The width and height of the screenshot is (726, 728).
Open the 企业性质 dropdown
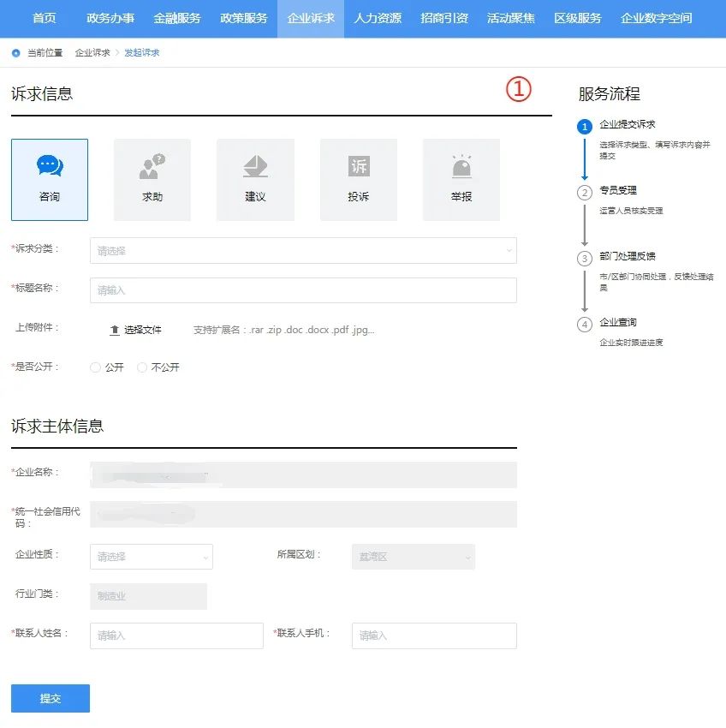pyautogui.click(x=152, y=557)
